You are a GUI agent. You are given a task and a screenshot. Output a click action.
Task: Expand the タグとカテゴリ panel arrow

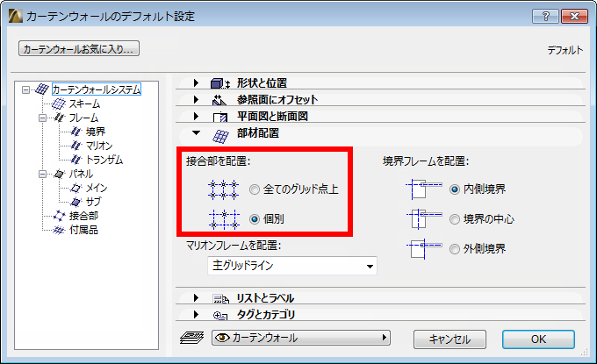pyautogui.click(x=196, y=314)
